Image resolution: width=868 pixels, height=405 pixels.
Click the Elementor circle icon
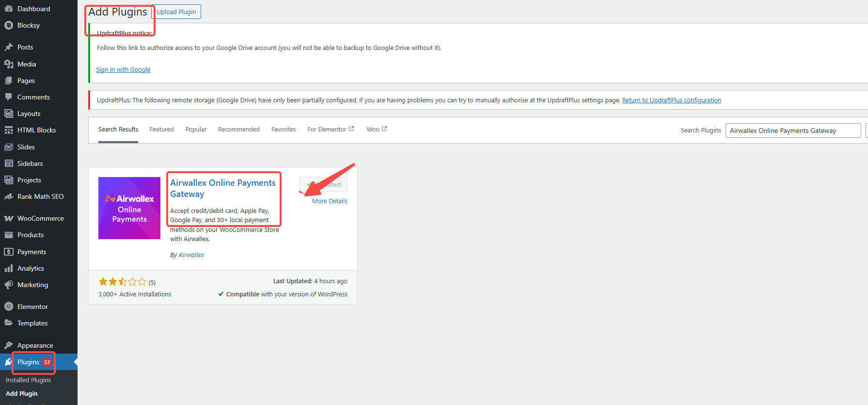coord(9,307)
